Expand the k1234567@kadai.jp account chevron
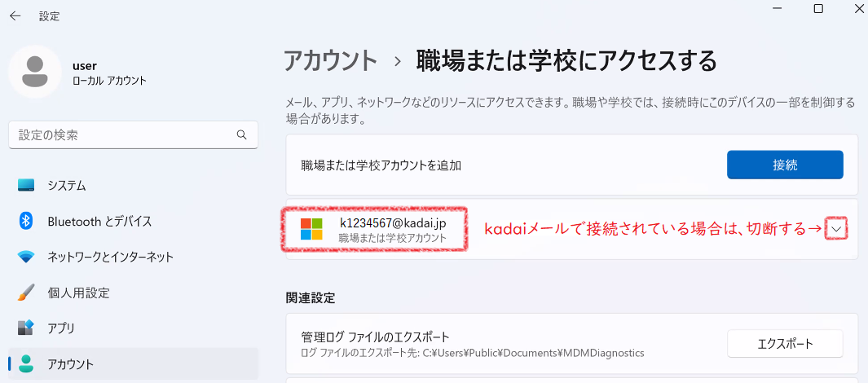Viewport: 868px width, 383px height. coord(837,229)
